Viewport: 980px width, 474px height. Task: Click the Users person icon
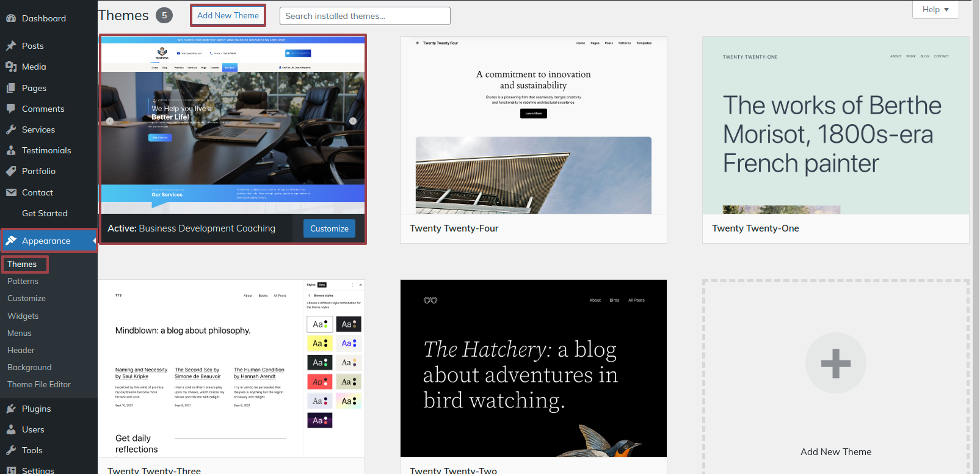click(11, 429)
